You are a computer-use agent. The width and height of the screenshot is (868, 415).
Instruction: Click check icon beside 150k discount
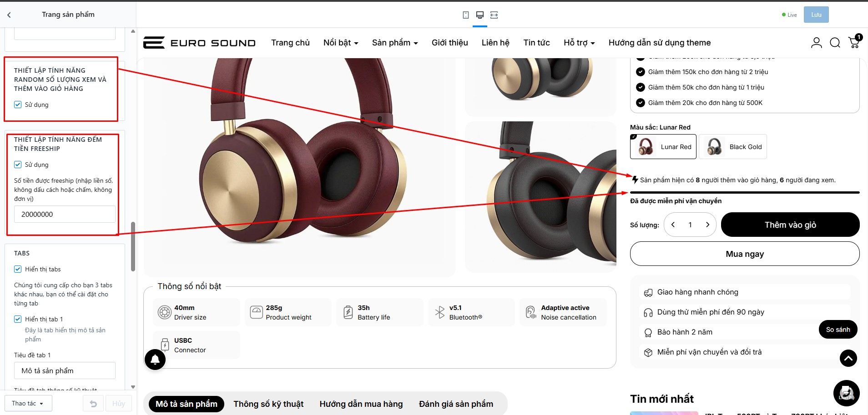click(641, 72)
